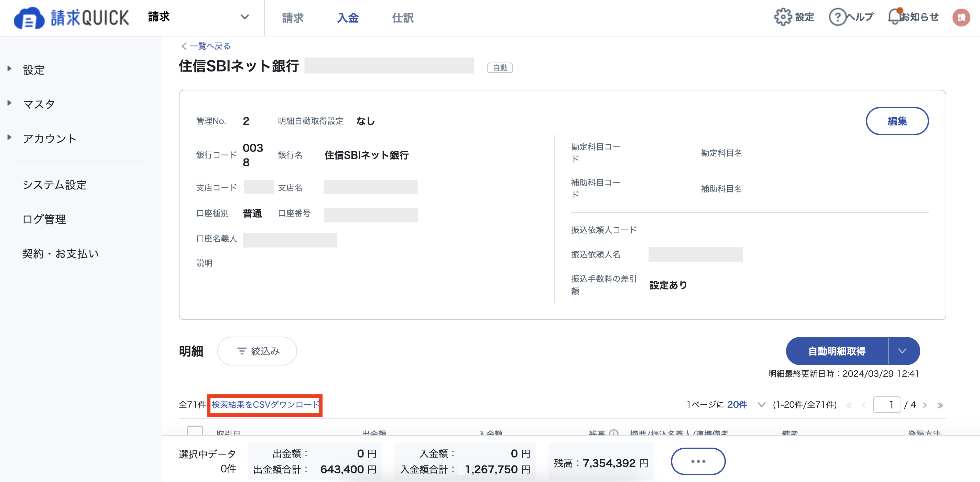The image size is (980, 482).
Task: Click the user avatar circle
Action: (961, 18)
